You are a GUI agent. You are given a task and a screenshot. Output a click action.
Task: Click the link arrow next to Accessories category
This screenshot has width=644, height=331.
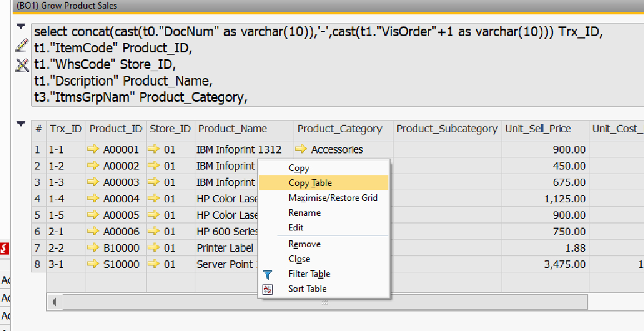tap(302, 149)
